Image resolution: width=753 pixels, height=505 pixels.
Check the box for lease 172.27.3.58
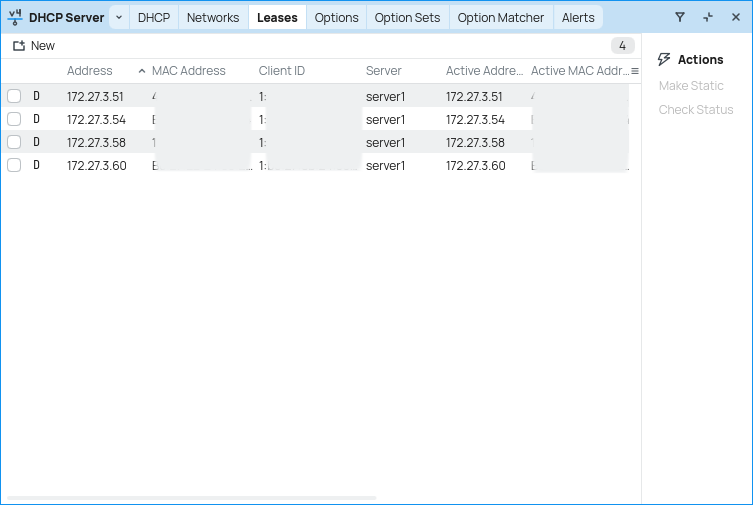click(x=14, y=142)
